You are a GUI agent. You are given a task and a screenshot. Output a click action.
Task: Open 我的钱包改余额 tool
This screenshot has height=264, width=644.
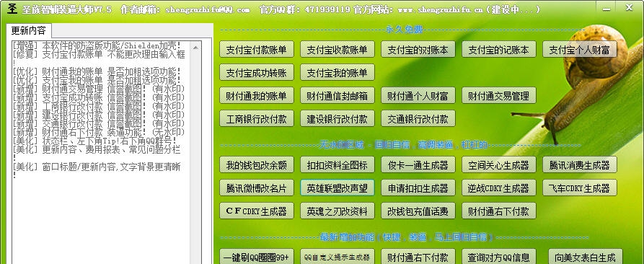pos(256,164)
